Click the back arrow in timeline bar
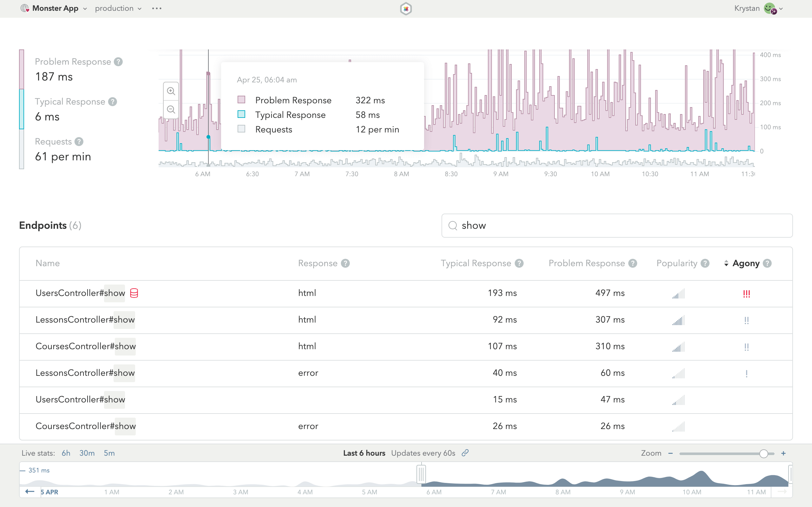This screenshot has width=812, height=507. point(30,491)
